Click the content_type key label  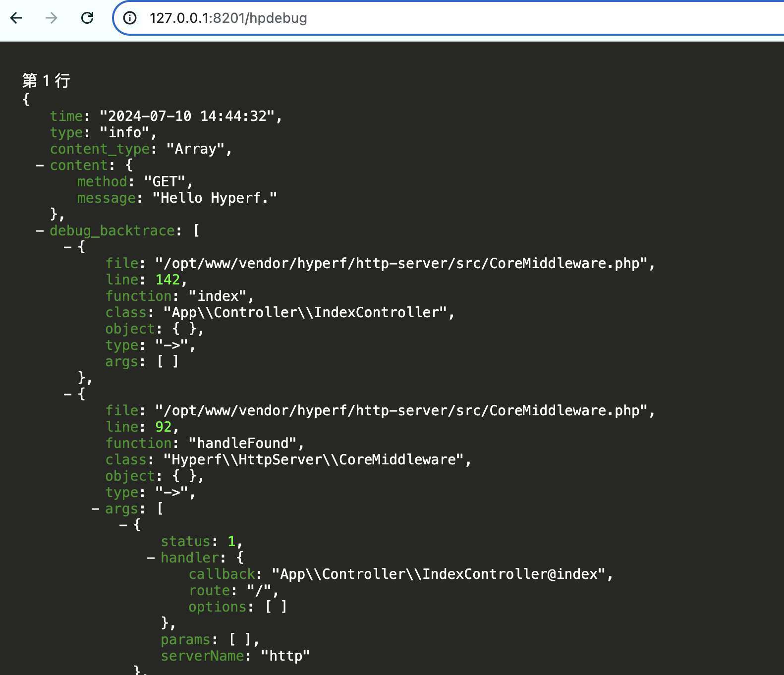point(100,149)
